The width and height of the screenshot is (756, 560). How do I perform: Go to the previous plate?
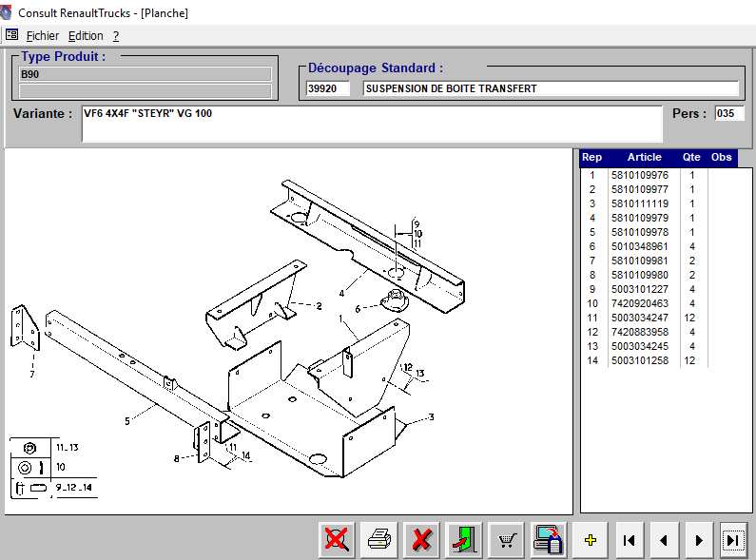[x=664, y=539]
